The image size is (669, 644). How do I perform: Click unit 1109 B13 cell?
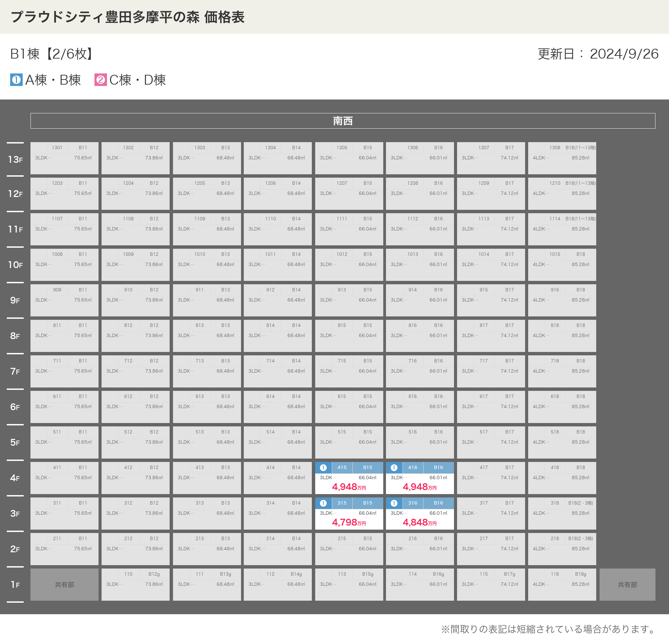click(x=207, y=229)
